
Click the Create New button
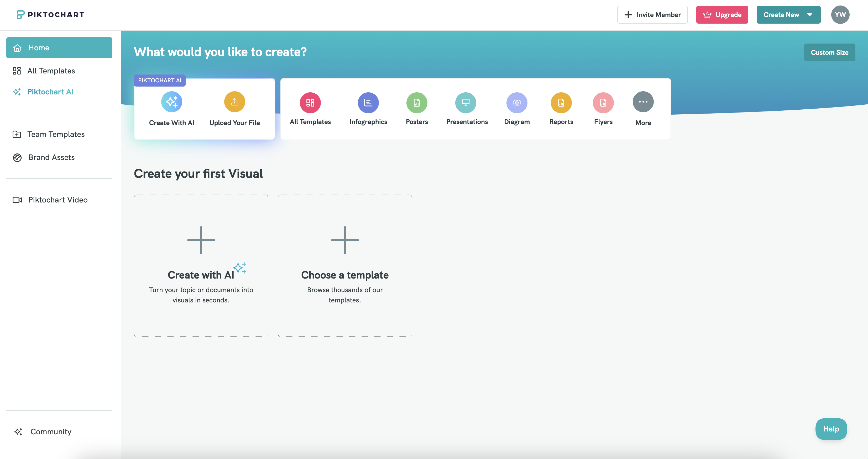[788, 15]
